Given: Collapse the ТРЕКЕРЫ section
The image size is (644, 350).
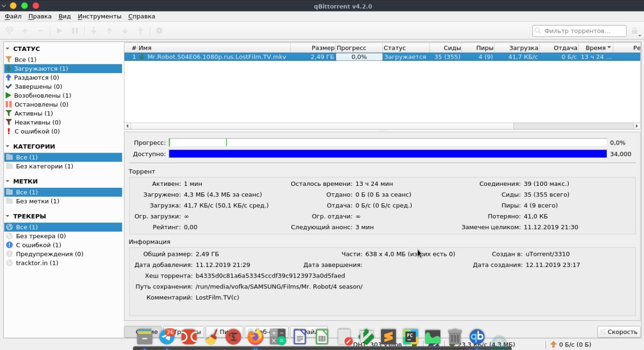Looking at the screenshot, I should pos(8,216).
